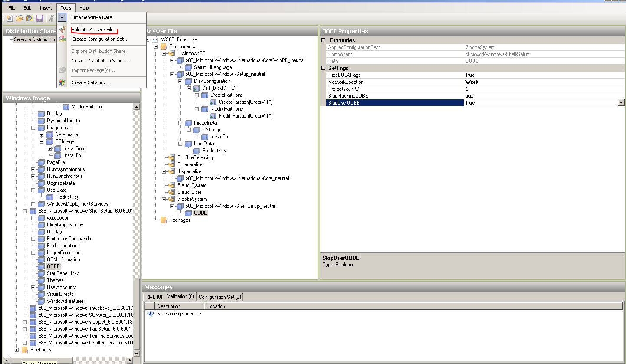Click the Disk[DiskID="0"] cube icon
Screen dimensions: 626x364
196,88
